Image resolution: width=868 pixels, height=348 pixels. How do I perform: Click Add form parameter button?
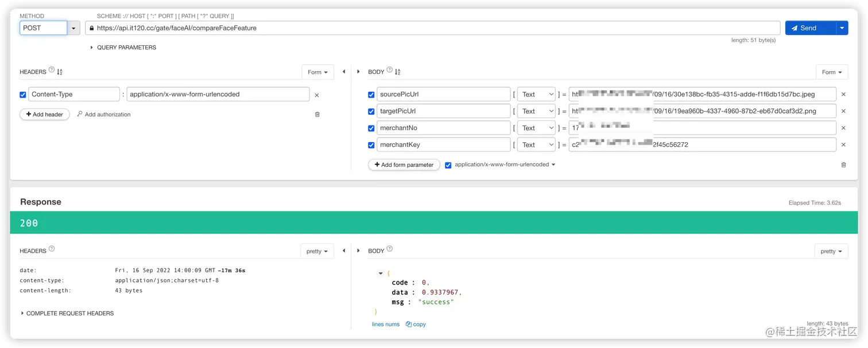(x=404, y=165)
